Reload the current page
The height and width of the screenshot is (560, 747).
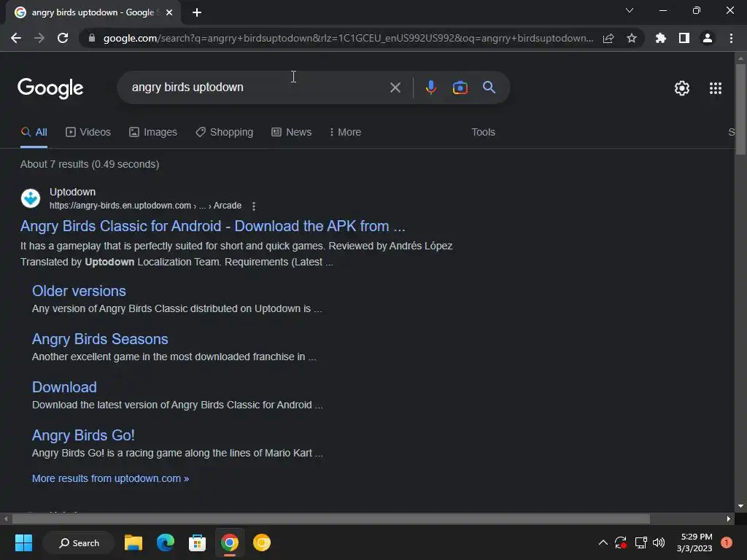[x=63, y=38]
